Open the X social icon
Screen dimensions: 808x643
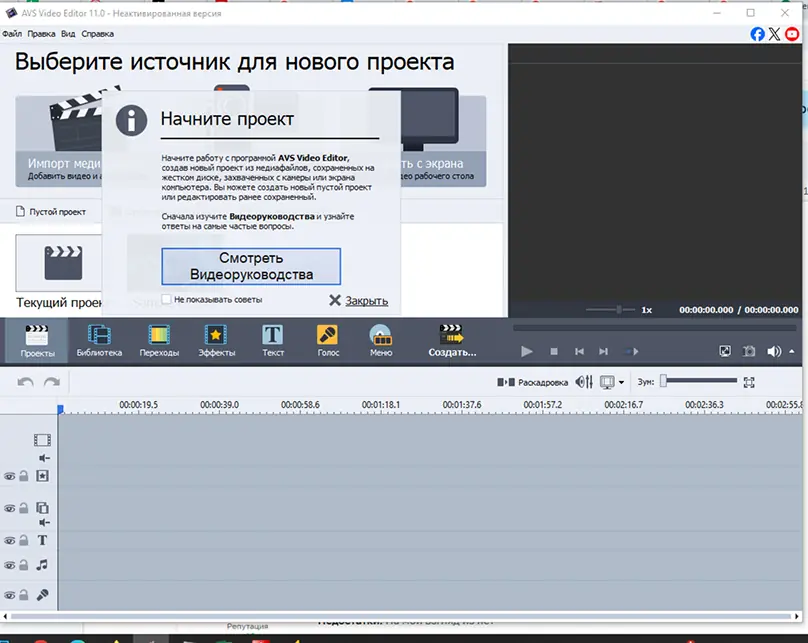[x=774, y=34]
